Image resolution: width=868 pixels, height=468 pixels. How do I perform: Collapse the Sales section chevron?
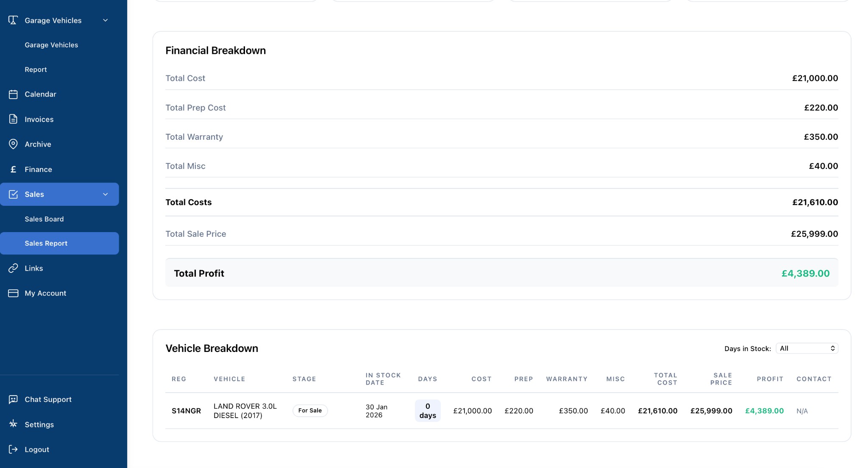tap(106, 194)
